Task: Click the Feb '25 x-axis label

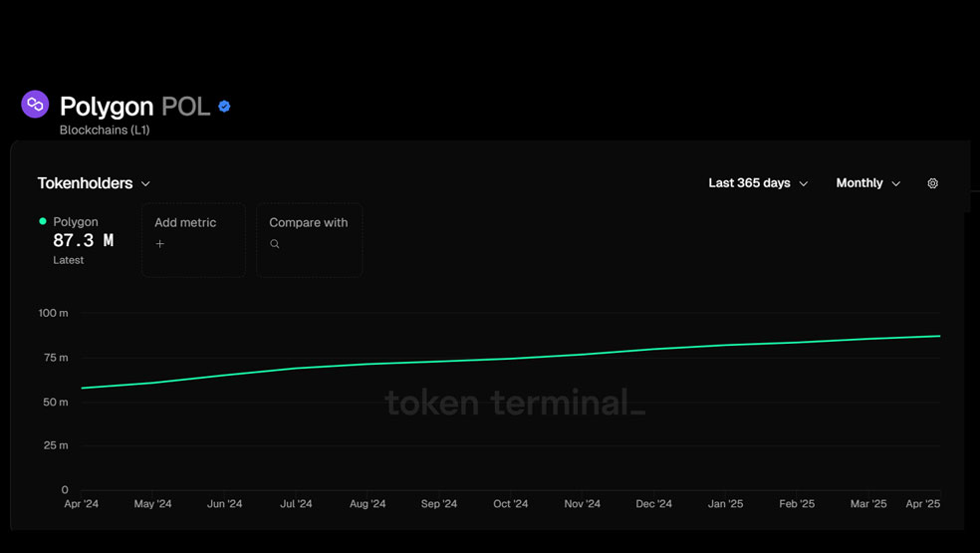Action: click(797, 503)
